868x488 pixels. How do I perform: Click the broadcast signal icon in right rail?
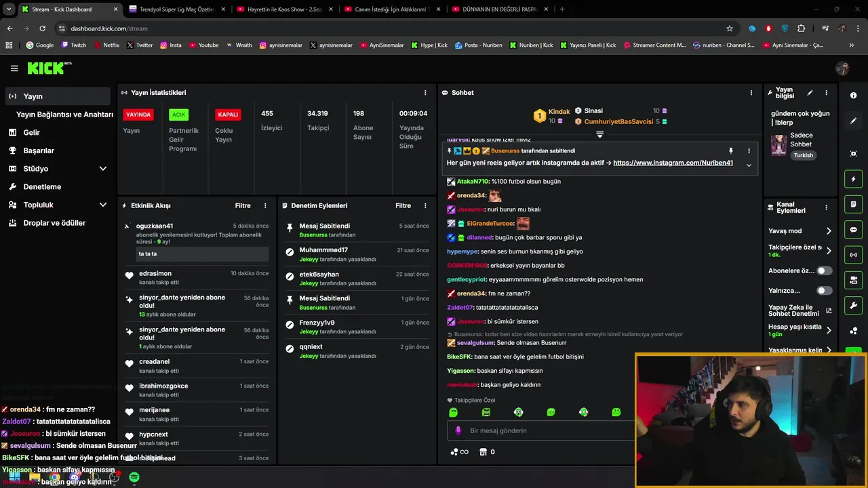[854, 255]
